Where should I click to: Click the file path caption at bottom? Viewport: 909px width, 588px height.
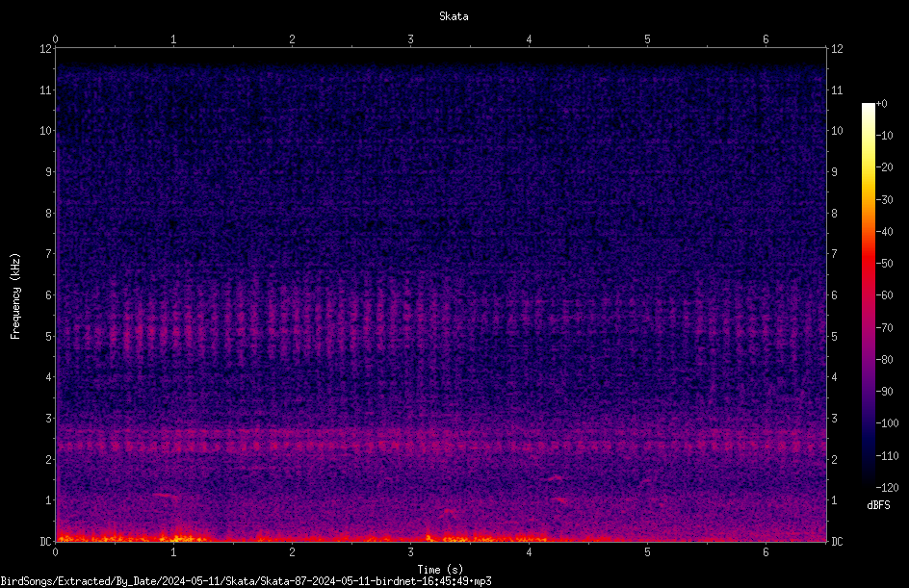[x=246, y=581]
